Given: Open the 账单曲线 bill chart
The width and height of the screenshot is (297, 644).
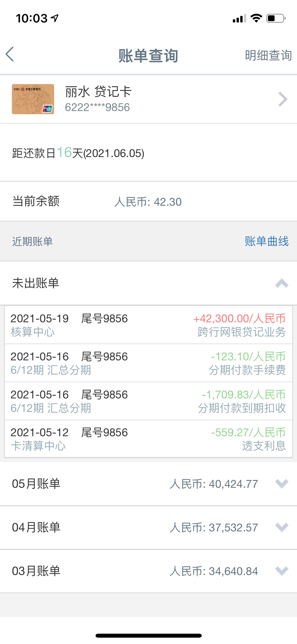Looking at the screenshot, I should point(266,241).
